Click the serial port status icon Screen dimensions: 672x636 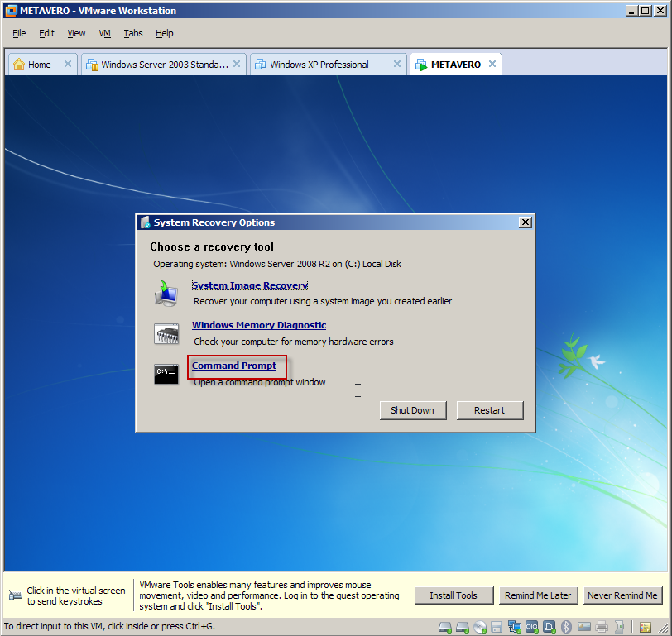pyautogui.click(x=532, y=627)
